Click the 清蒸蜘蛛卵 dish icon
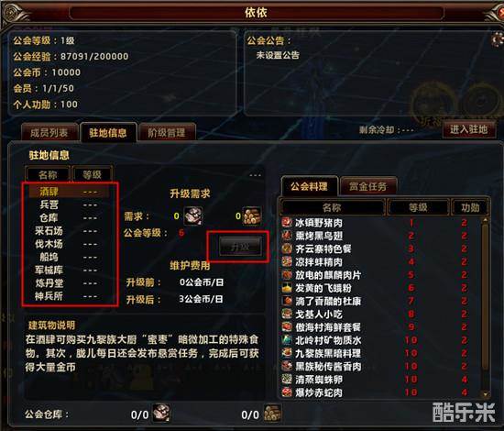This screenshot has height=431, width=504. click(287, 380)
